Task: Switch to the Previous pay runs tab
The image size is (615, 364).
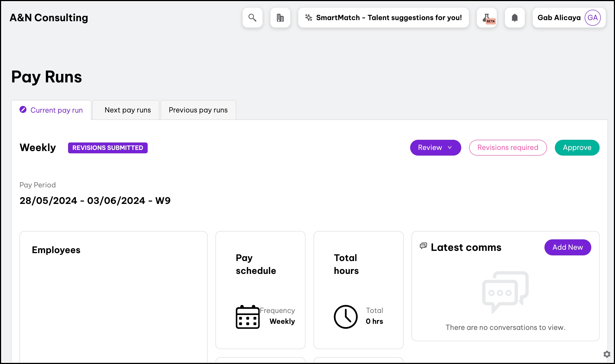Action: (198, 110)
